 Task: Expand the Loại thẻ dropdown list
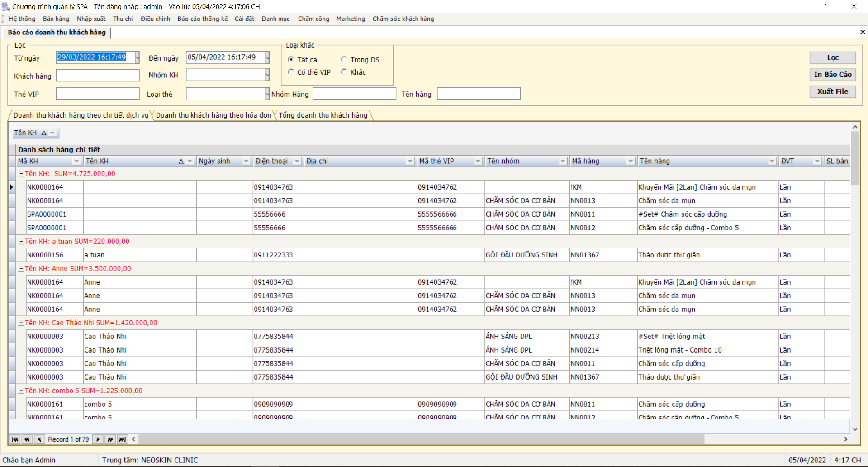click(267, 94)
